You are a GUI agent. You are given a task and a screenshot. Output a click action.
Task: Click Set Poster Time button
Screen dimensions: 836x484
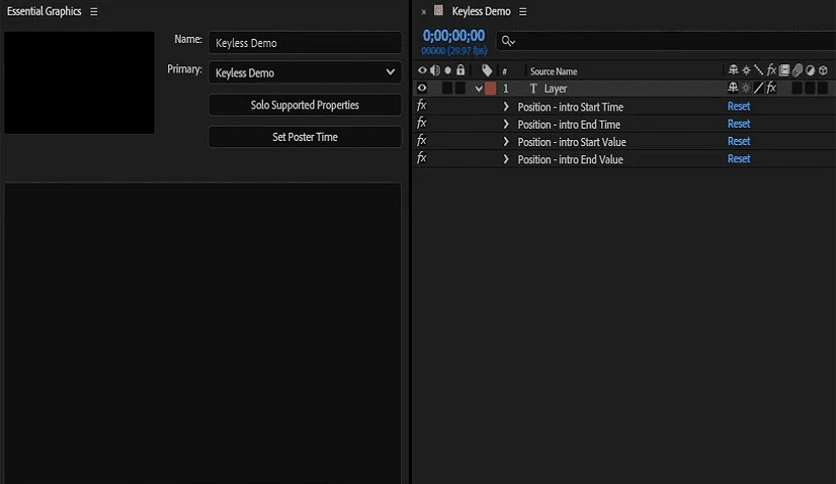click(x=305, y=137)
